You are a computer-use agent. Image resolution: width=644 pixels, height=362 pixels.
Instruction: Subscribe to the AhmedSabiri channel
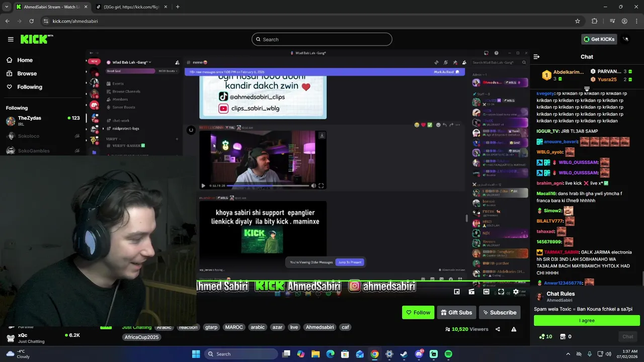500,312
